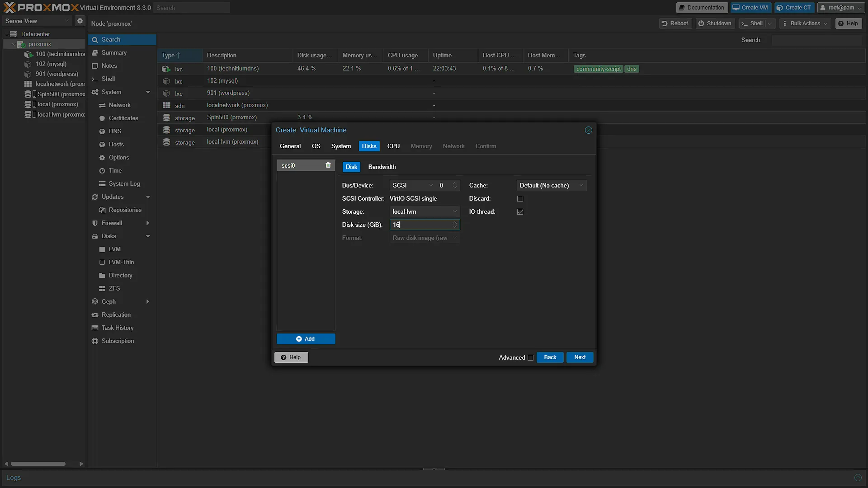This screenshot has height=488, width=868.
Task: Click the Time clock icon
Action: coord(102,170)
